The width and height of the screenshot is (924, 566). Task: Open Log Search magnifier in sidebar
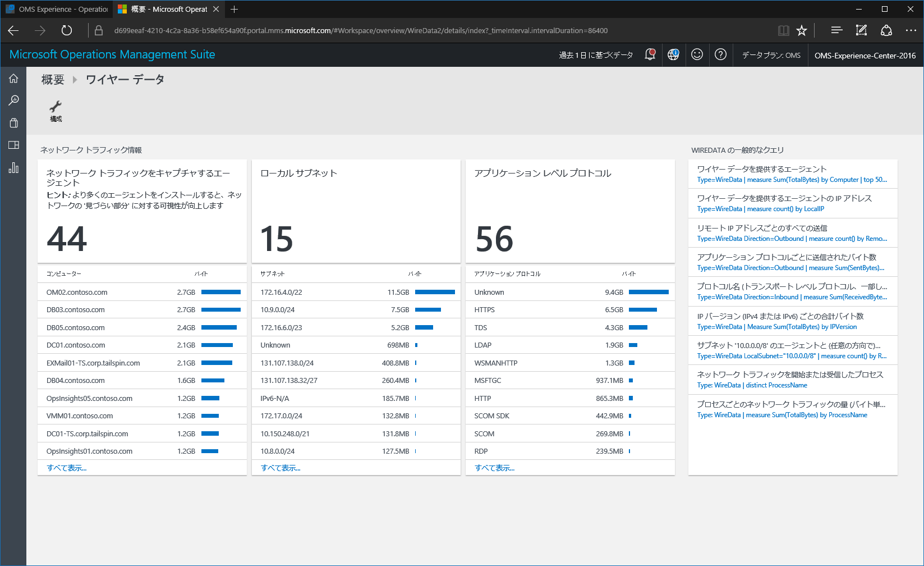coord(13,101)
